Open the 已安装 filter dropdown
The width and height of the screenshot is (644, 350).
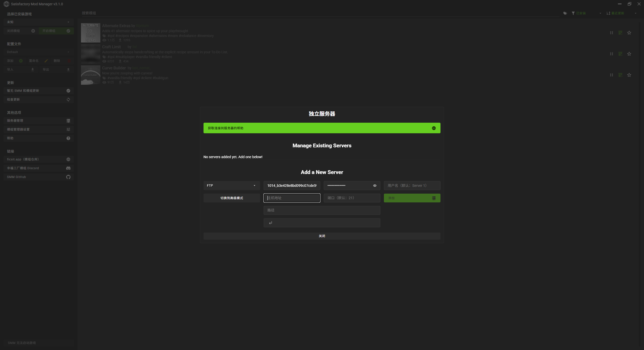pos(586,13)
